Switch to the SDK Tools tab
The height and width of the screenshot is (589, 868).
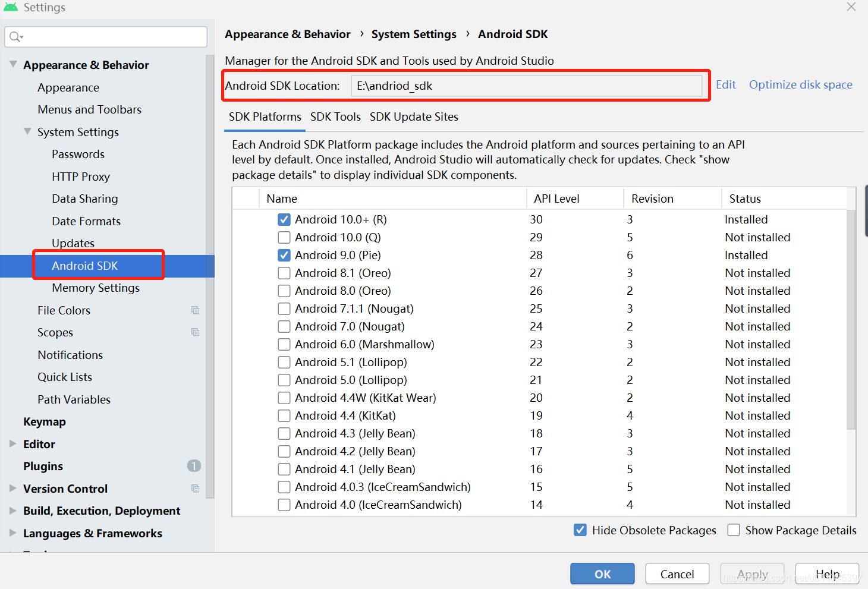335,117
